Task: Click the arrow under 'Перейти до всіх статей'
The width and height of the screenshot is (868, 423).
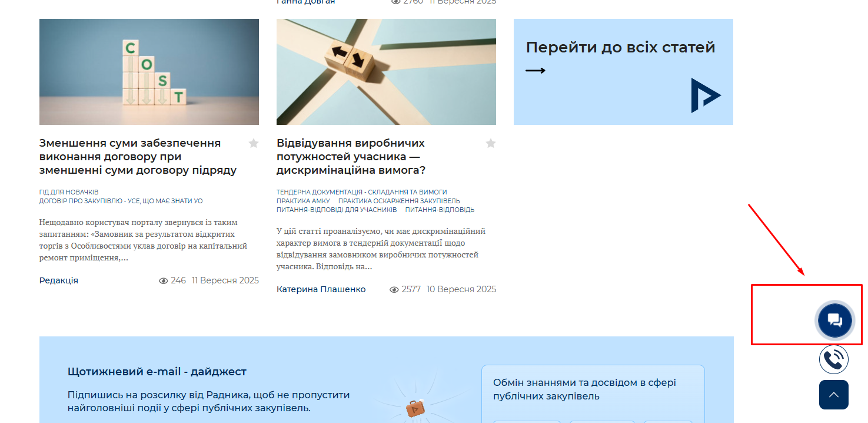Action: pyautogui.click(x=536, y=71)
